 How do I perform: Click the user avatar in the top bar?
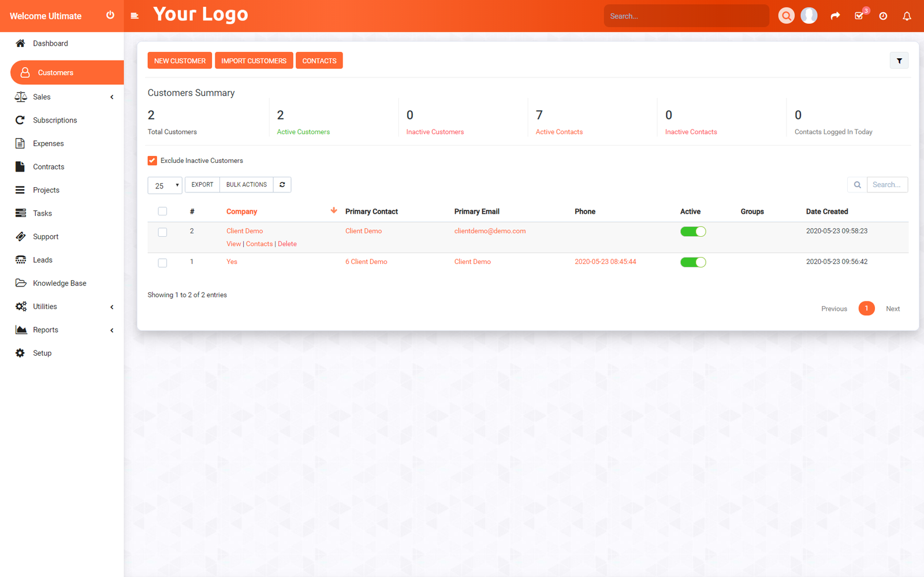[808, 15]
